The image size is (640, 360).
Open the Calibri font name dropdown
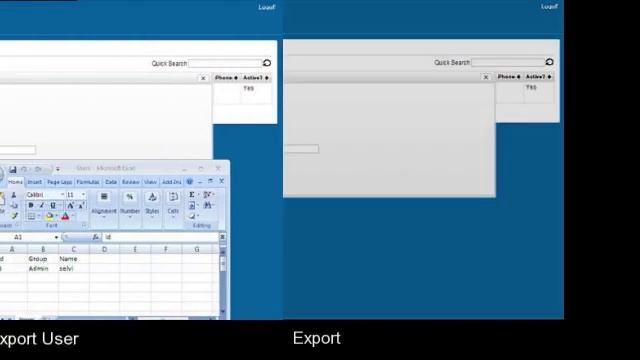click(62, 195)
